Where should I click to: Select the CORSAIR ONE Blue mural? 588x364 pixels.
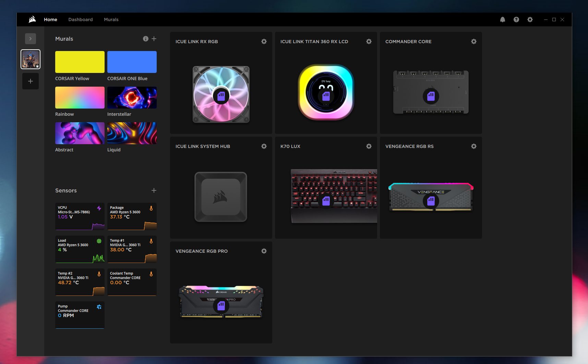132,62
